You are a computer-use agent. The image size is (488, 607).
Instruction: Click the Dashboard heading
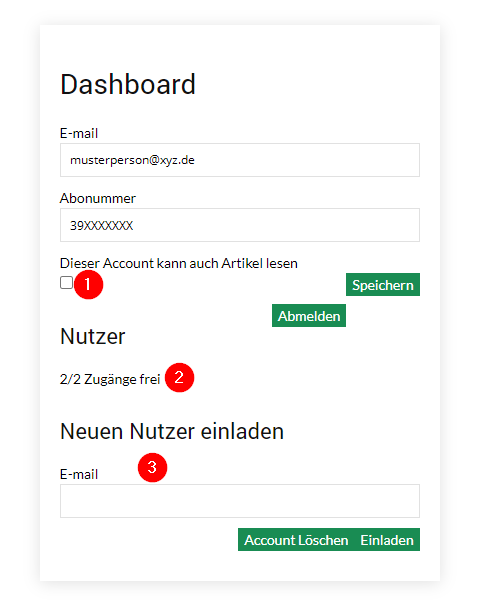(x=128, y=84)
